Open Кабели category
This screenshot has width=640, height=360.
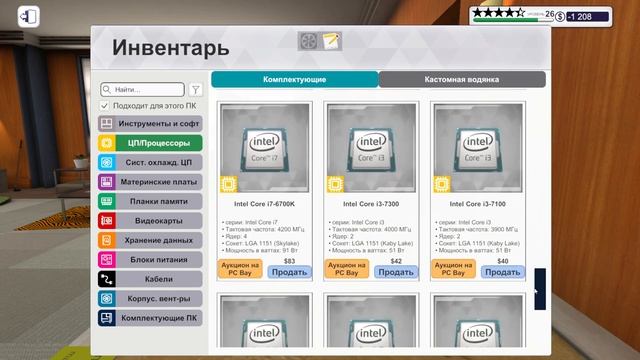[x=150, y=279]
